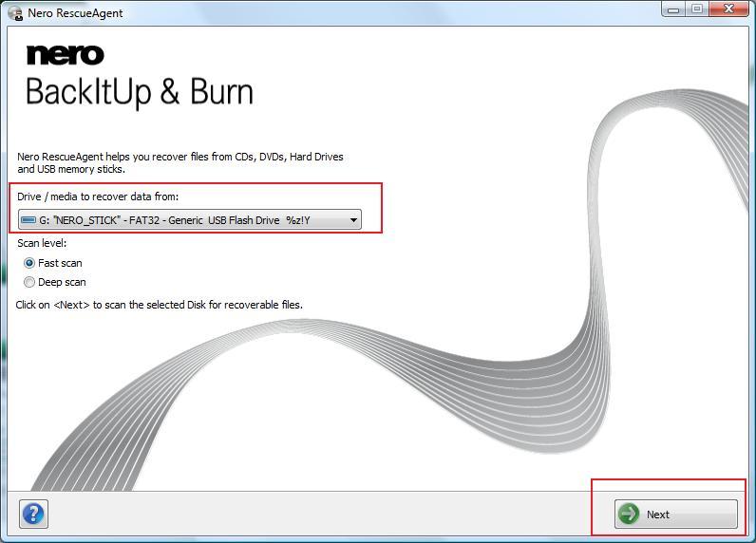Screen dimensions: 756x543
Task: Maximize the Nero RescueAgent window
Action: 697,9
